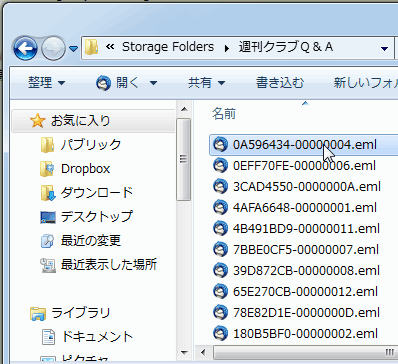The height and width of the screenshot is (364, 398).
Task: Open パブリック in the favorites list
Action: point(91,145)
